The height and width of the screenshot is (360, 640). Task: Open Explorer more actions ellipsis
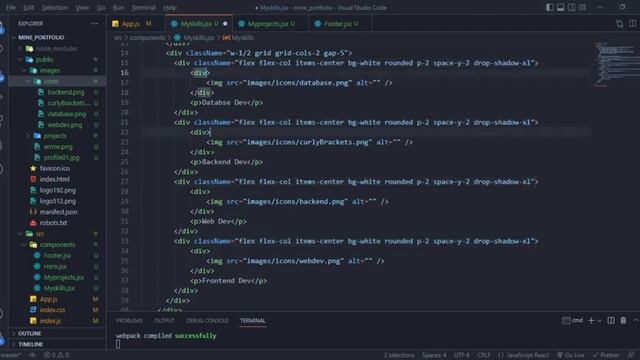95,24
